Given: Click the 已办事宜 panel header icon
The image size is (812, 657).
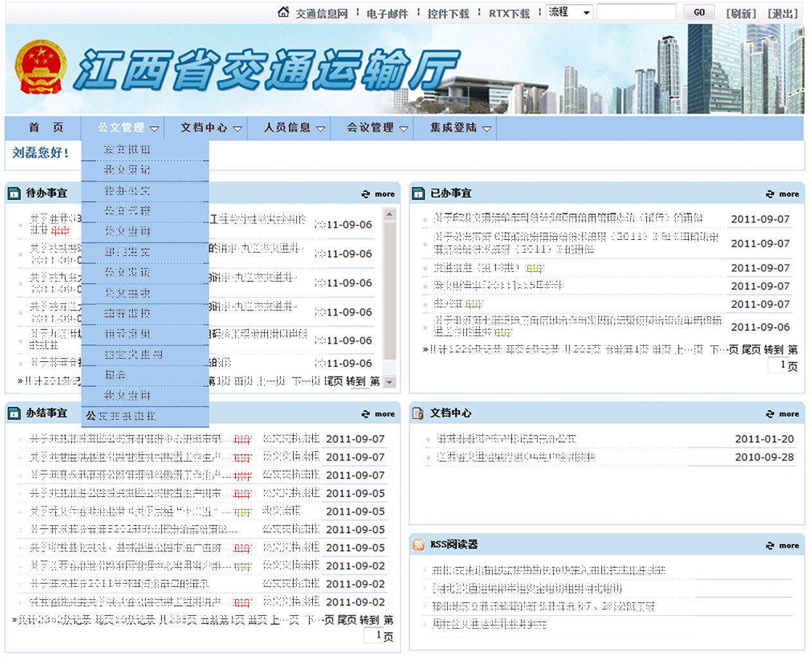Looking at the screenshot, I should tap(418, 193).
